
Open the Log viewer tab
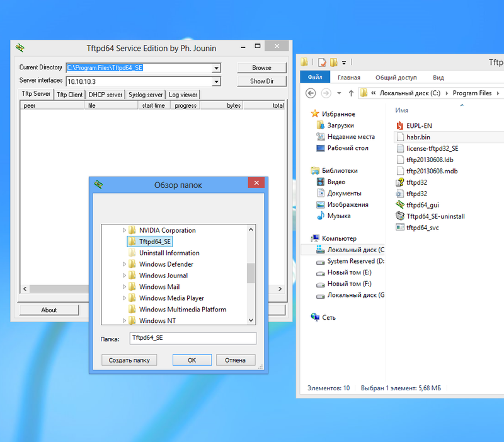click(x=183, y=95)
